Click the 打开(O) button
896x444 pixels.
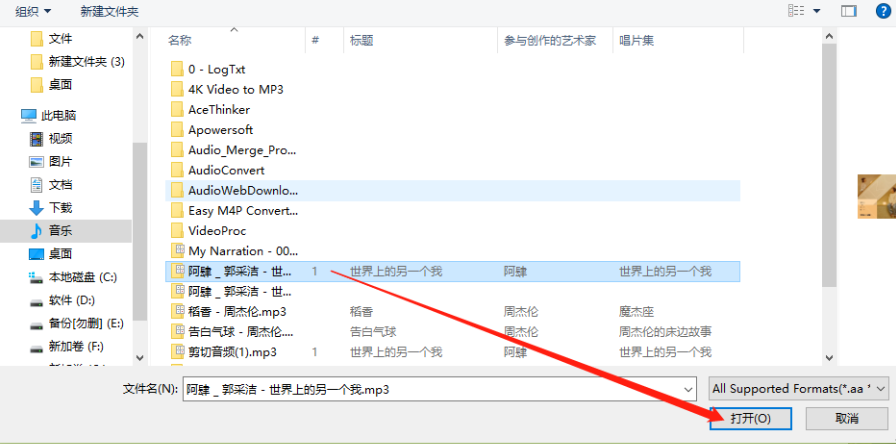(x=750, y=418)
